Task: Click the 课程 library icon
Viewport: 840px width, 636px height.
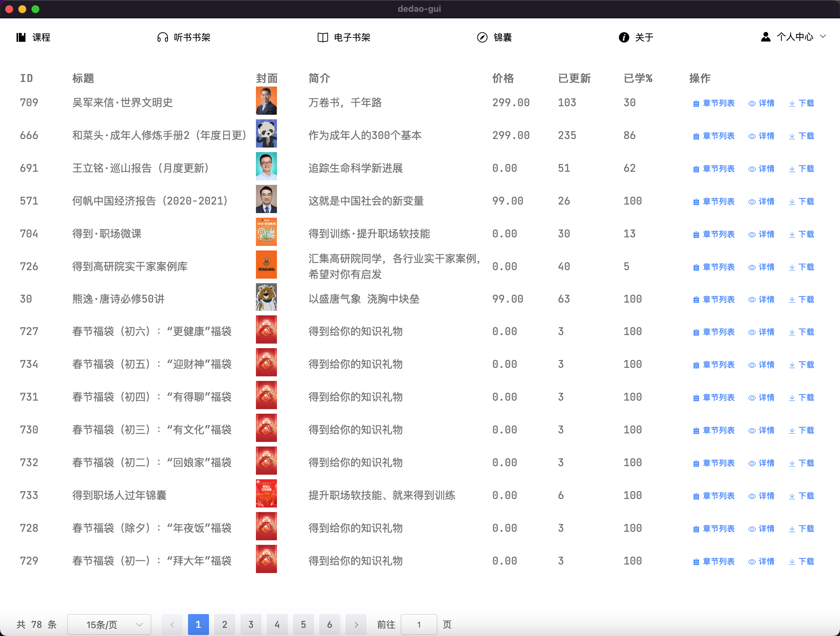Action: click(21, 37)
